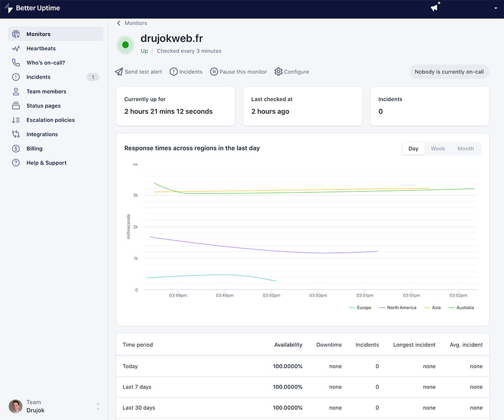Click the Availability column header
Image resolution: width=504 pixels, height=420 pixels.
pos(288,345)
